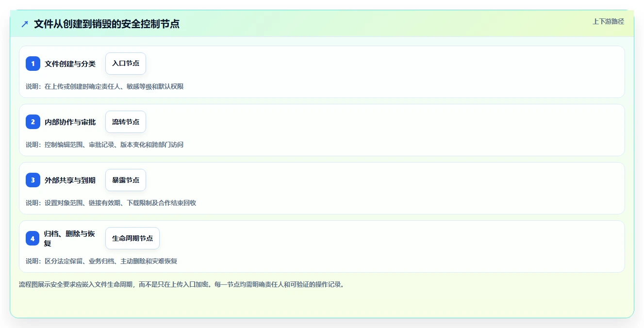The image size is (644, 328).
Task: Click the title 文件从创建到销毁的安全控制节点
Action: coord(107,24)
